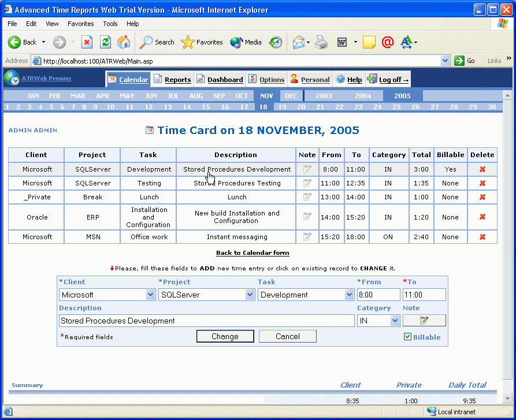516x420 pixels.
Task: Go to Home page icon
Action: [x=124, y=42]
